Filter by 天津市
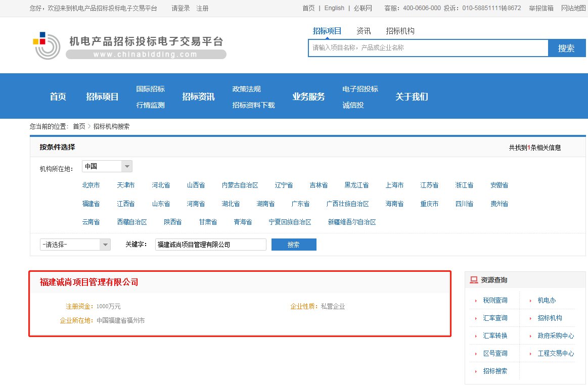Viewport: 588px width, 386px height. [x=125, y=185]
